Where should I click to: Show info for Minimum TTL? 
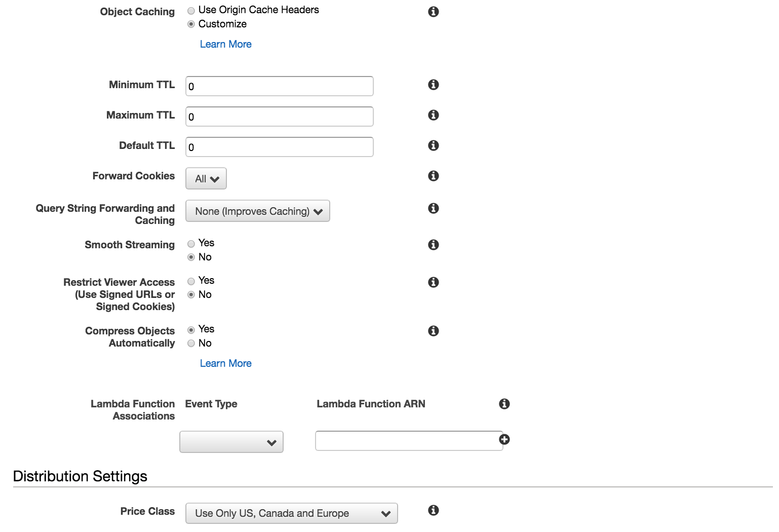tap(433, 85)
